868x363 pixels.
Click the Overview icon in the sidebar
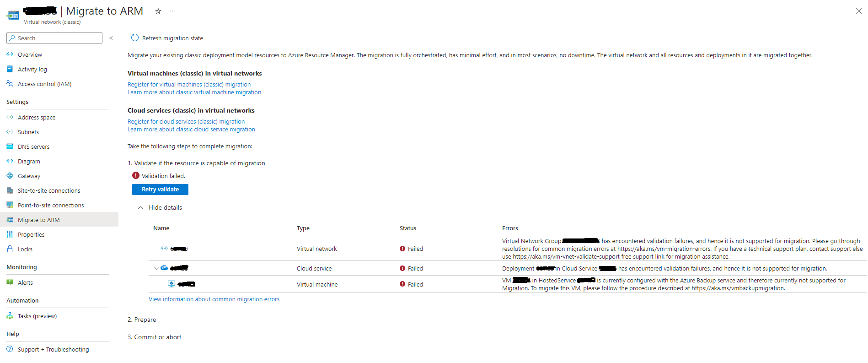(x=10, y=54)
